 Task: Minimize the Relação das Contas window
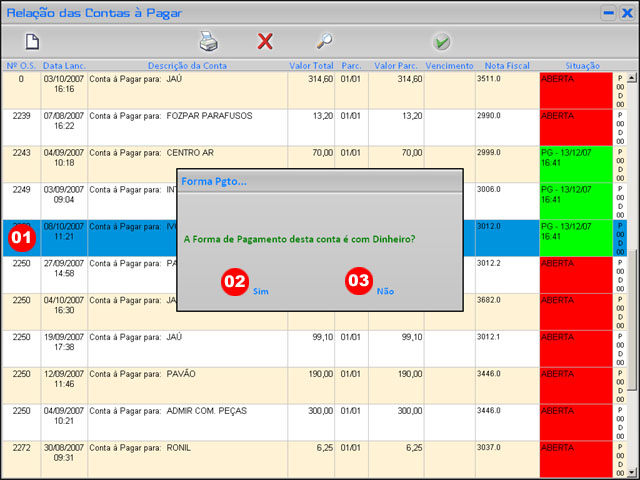[x=608, y=13]
